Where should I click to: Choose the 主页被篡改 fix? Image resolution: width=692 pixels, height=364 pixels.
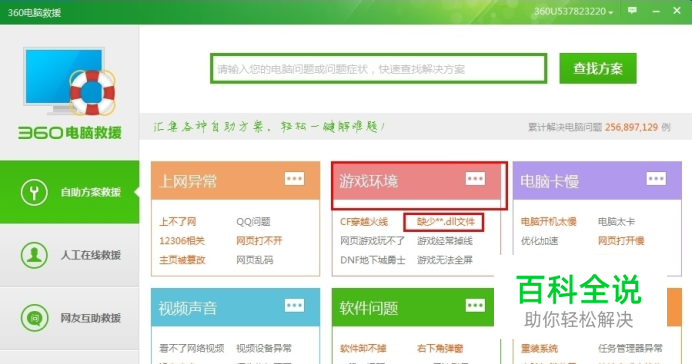182,260
